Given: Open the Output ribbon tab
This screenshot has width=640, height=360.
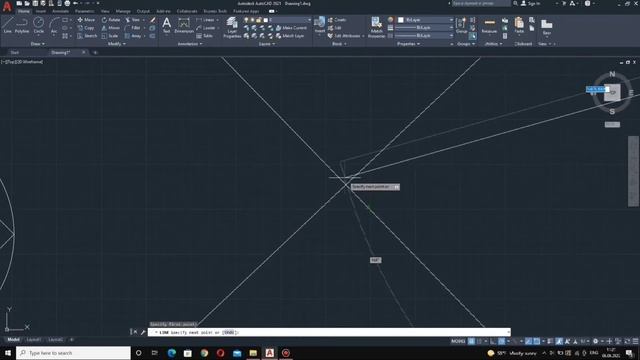Looking at the screenshot, I should (x=143, y=11).
